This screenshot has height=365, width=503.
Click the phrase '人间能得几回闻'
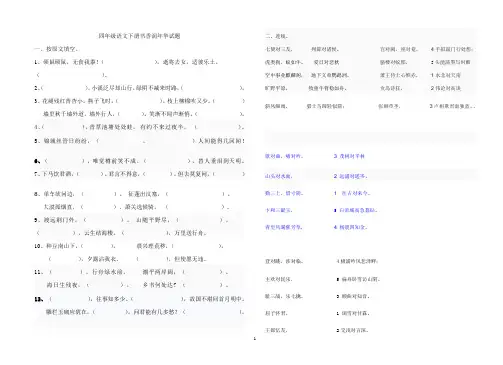220,141
